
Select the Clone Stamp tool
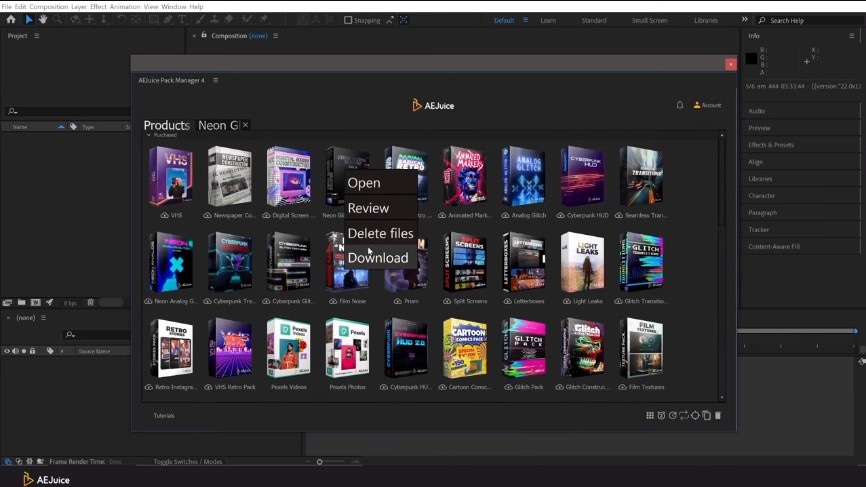tap(214, 19)
